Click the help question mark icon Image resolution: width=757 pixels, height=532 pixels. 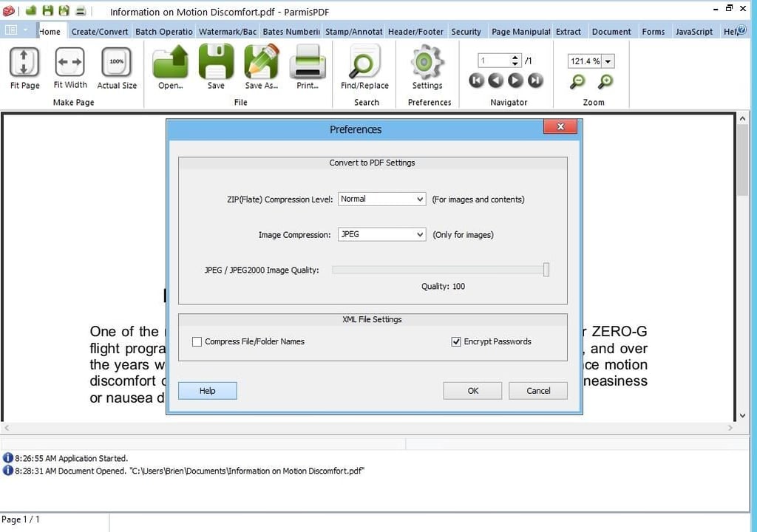click(x=742, y=30)
